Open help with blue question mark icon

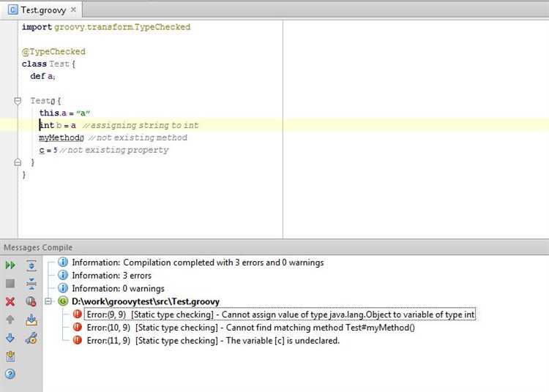[10, 374]
